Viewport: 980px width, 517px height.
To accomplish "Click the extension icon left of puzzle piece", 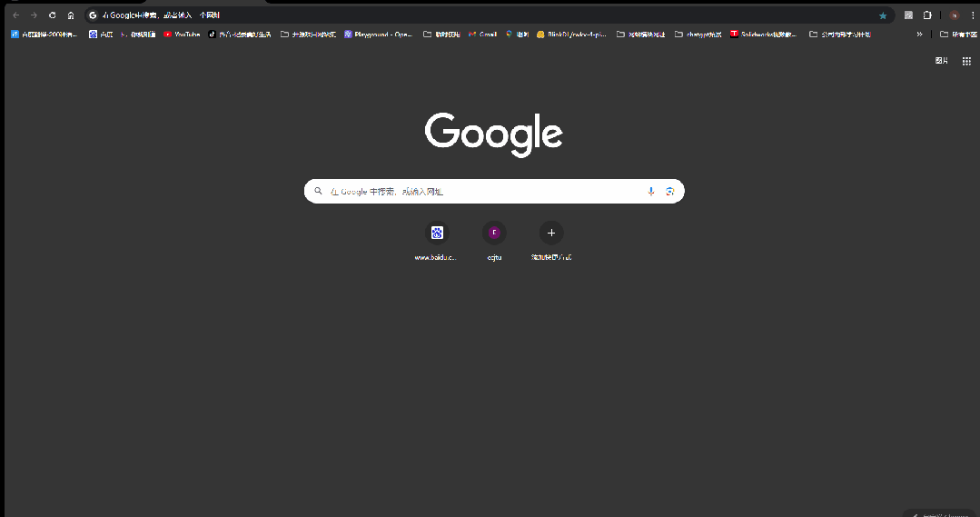I will 908,15.
